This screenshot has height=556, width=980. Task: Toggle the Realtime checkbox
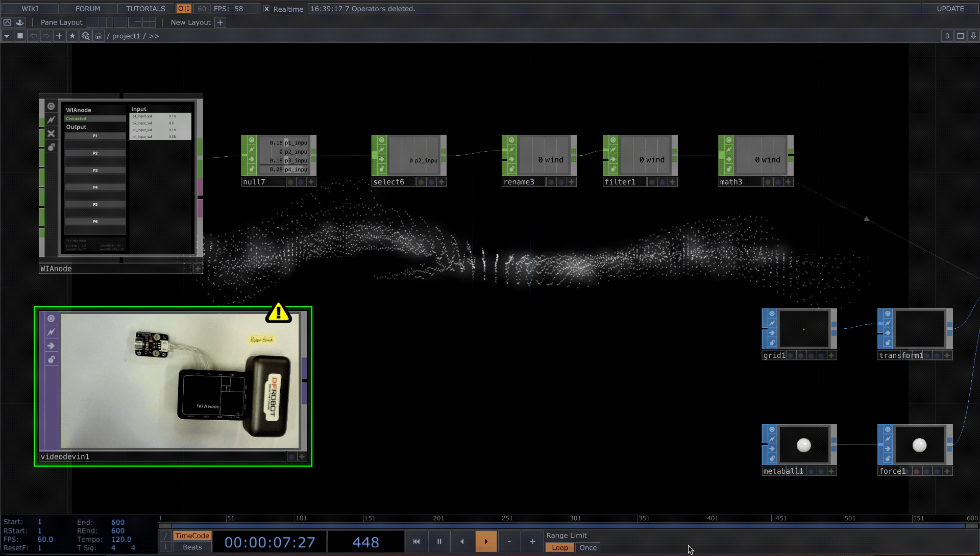coord(266,9)
